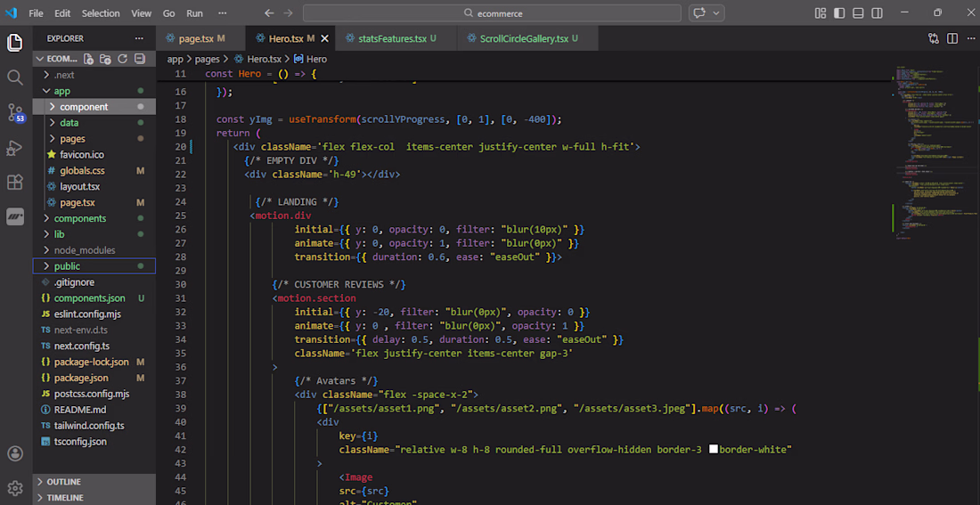Open package.json in the Explorer

pos(81,378)
